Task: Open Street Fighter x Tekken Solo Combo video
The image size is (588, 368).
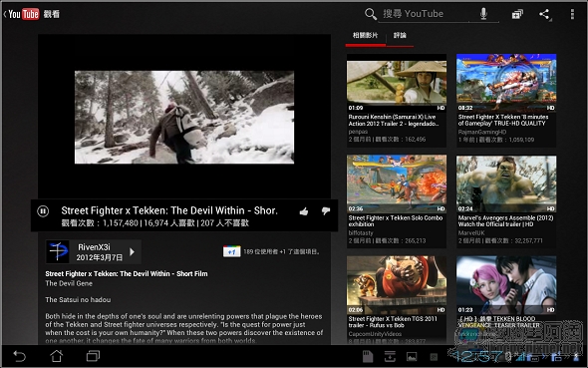Action: tap(397, 200)
